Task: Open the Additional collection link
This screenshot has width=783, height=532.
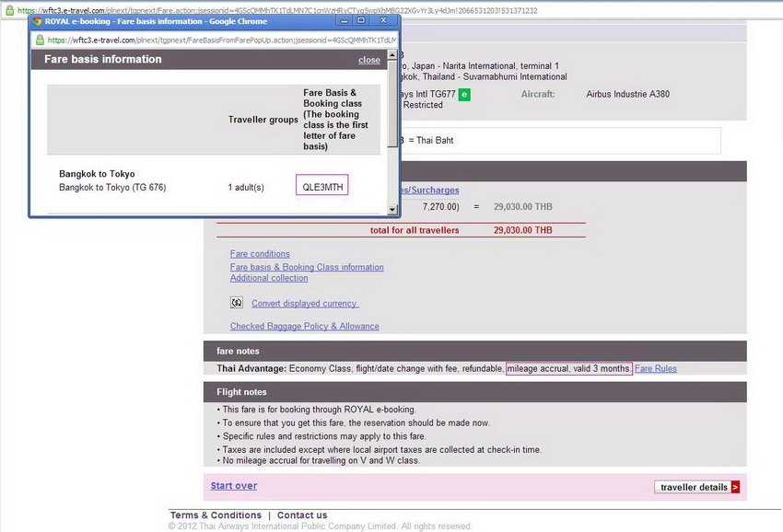Action: pyautogui.click(x=269, y=278)
